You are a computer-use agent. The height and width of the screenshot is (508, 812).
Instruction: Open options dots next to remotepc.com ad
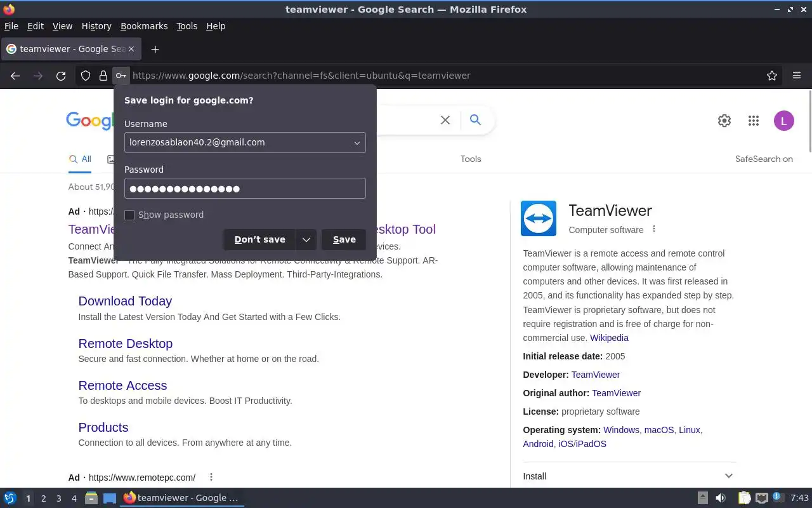(211, 477)
